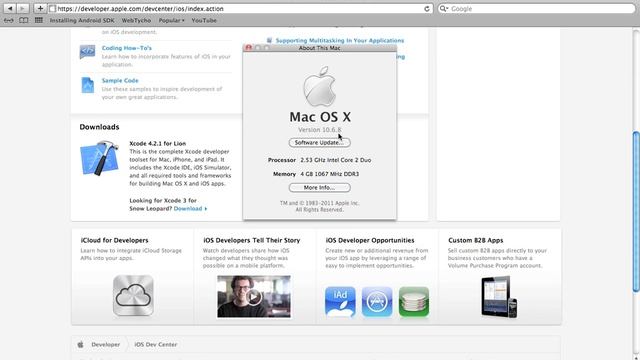640x360 pixels.
Task: Open the YouTube bookmark
Action: (x=204, y=20)
